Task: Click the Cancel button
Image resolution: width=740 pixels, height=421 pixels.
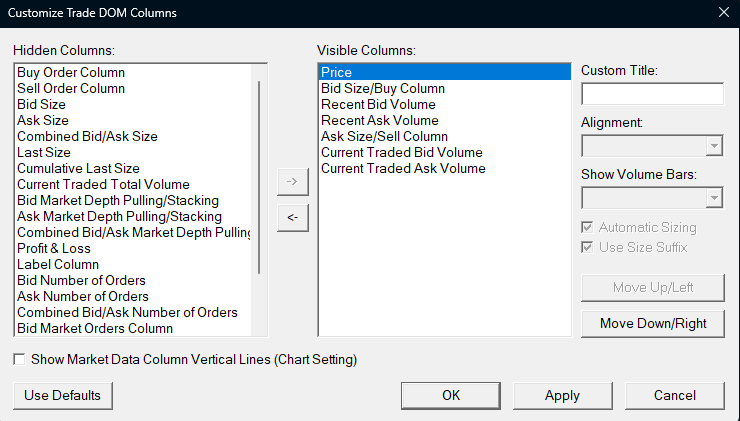Action: [674, 395]
